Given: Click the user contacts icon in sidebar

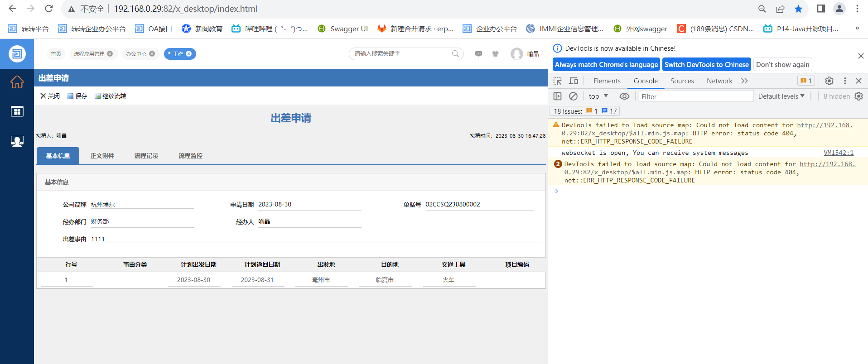Looking at the screenshot, I should pyautogui.click(x=17, y=141).
